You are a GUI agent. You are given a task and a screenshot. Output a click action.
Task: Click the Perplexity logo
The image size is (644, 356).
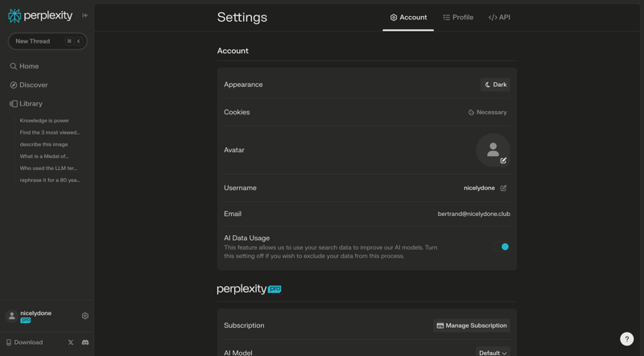pyautogui.click(x=40, y=15)
